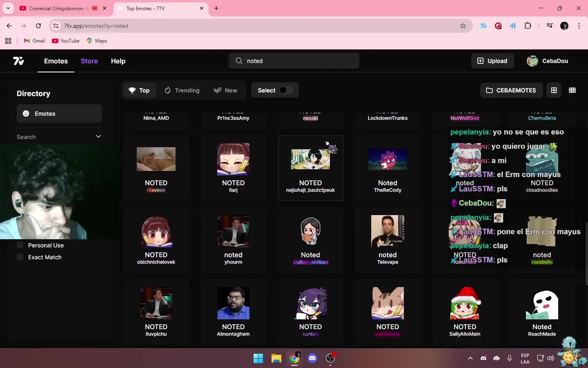This screenshot has height=368, width=588.
Task: Open the tab search dropdown arrow
Action: click(x=8, y=8)
